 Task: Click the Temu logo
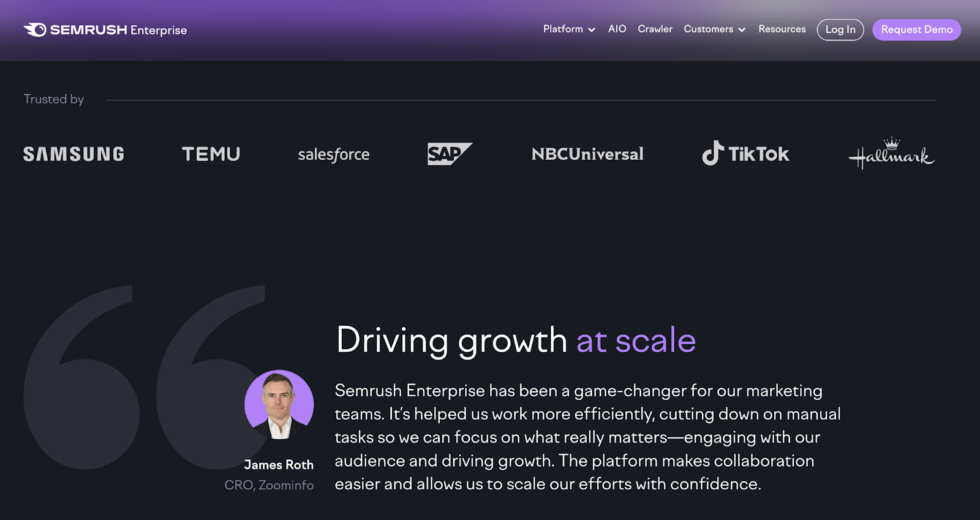[x=211, y=154]
